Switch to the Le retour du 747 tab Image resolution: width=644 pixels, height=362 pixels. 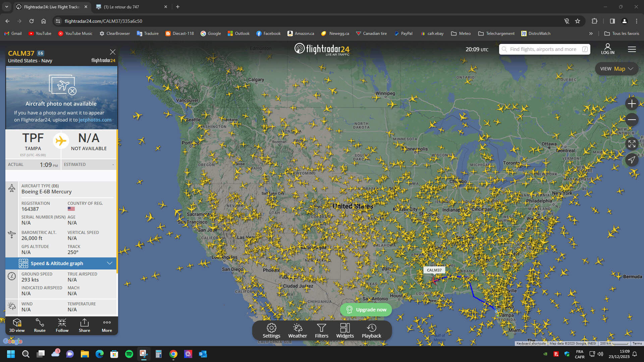click(x=131, y=7)
